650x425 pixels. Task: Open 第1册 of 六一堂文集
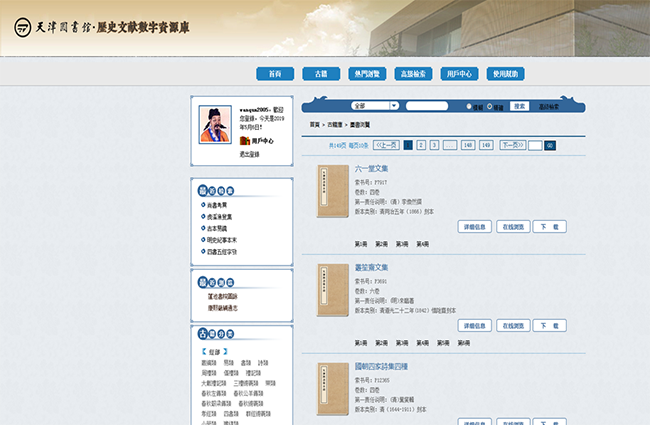(361, 244)
